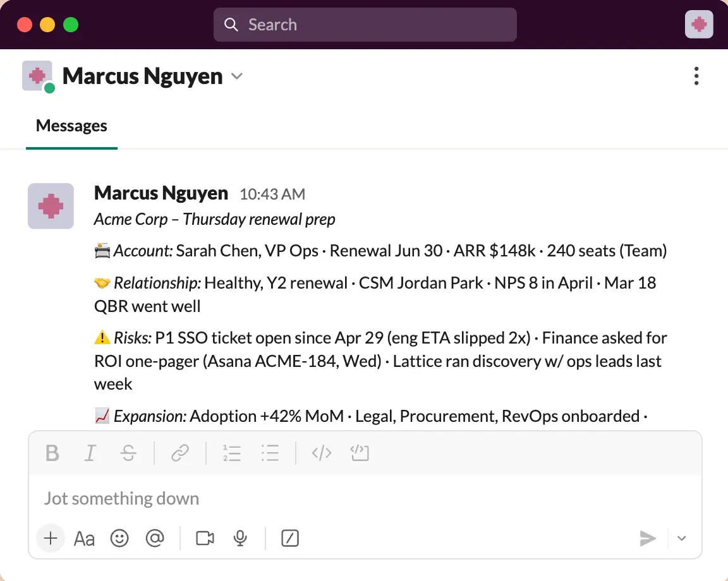
Task: Click the warning emoji before Risks
Action: (x=102, y=337)
